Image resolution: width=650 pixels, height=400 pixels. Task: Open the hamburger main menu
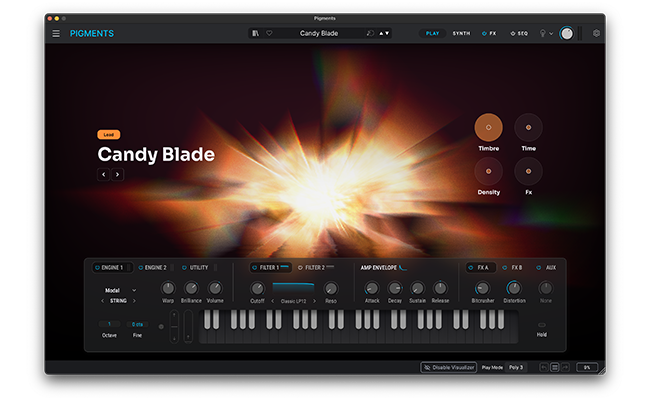click(x=56, y=33)
